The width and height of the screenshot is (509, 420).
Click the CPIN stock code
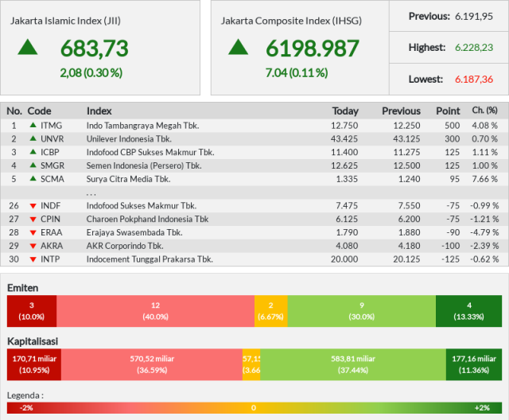click(x=50, y=219)
